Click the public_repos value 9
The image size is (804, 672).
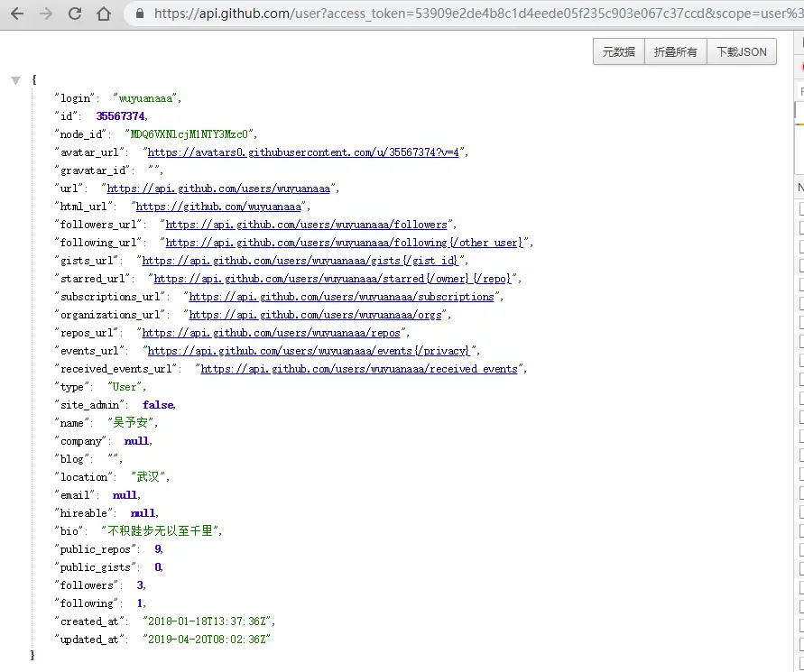157,549
